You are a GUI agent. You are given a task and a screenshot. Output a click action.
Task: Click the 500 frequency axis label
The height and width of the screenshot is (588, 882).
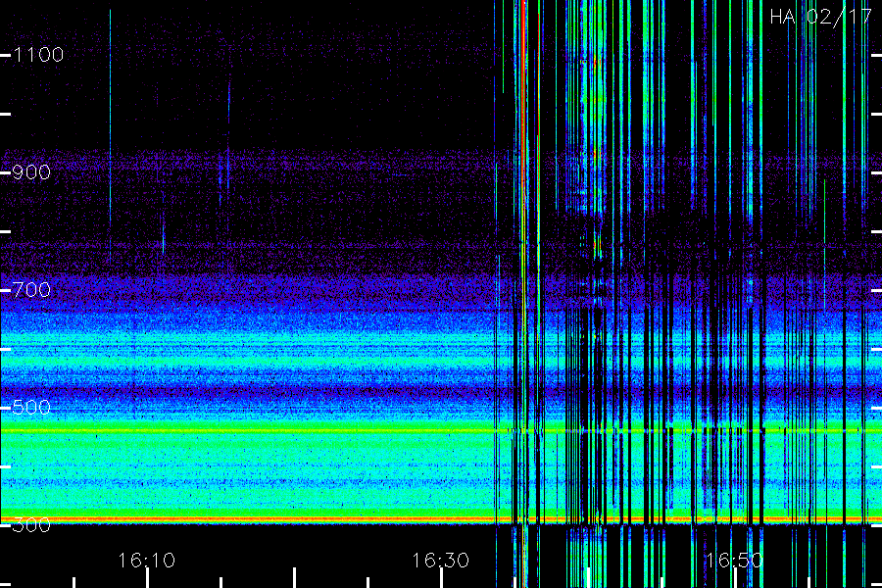click(x=31, y=408)
